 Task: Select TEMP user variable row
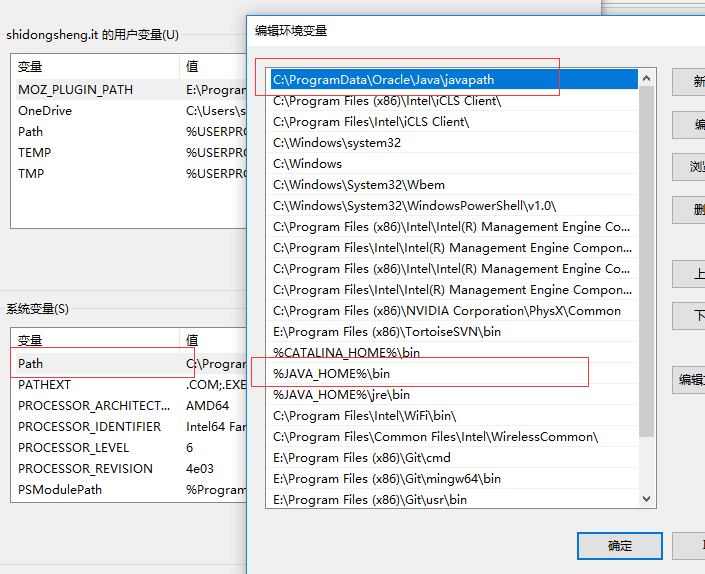pos(130,152)
